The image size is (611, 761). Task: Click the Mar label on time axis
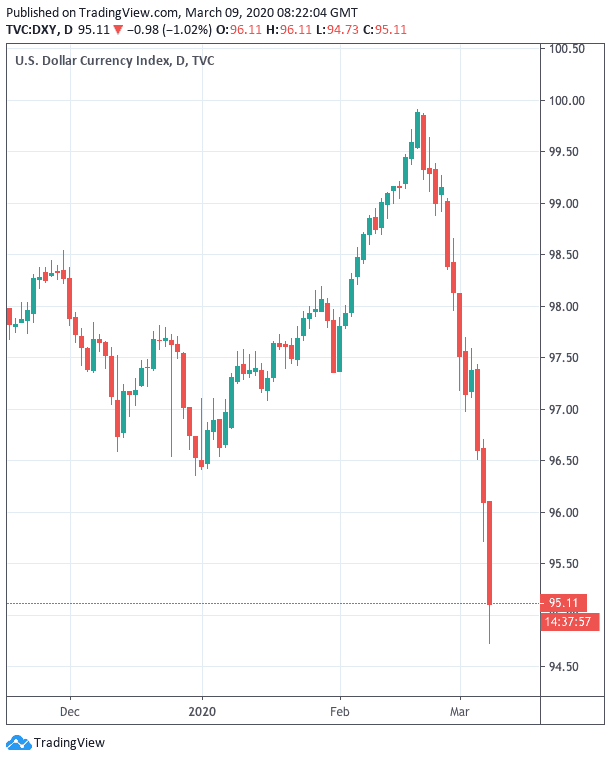[x=460, y=714]
